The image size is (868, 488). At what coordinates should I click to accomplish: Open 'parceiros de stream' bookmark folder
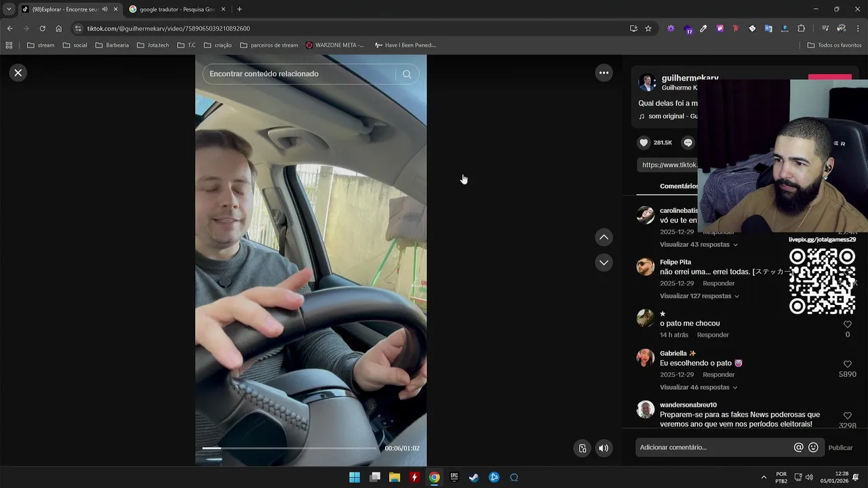(x=268, y=45)
